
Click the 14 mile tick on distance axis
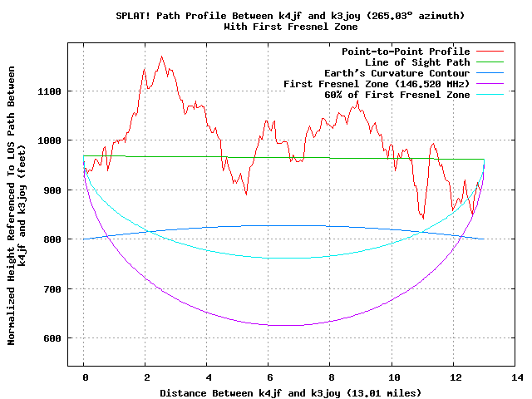tap(517, 377)
